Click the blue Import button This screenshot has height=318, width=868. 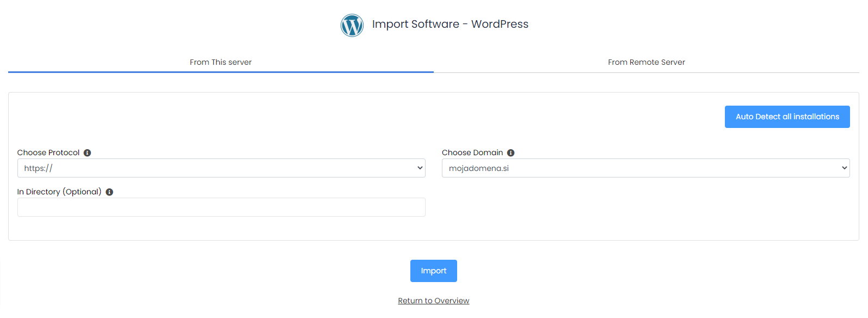point(434,271)
